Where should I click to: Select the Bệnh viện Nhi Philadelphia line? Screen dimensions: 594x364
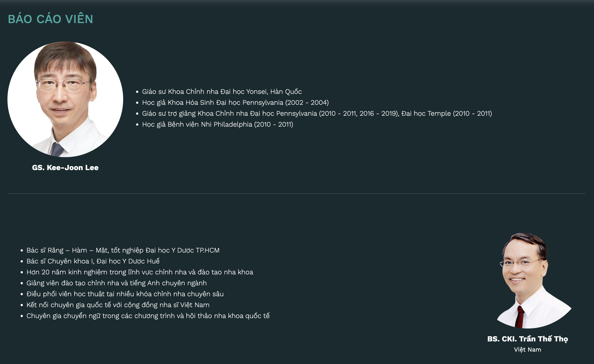coord(218,124)
